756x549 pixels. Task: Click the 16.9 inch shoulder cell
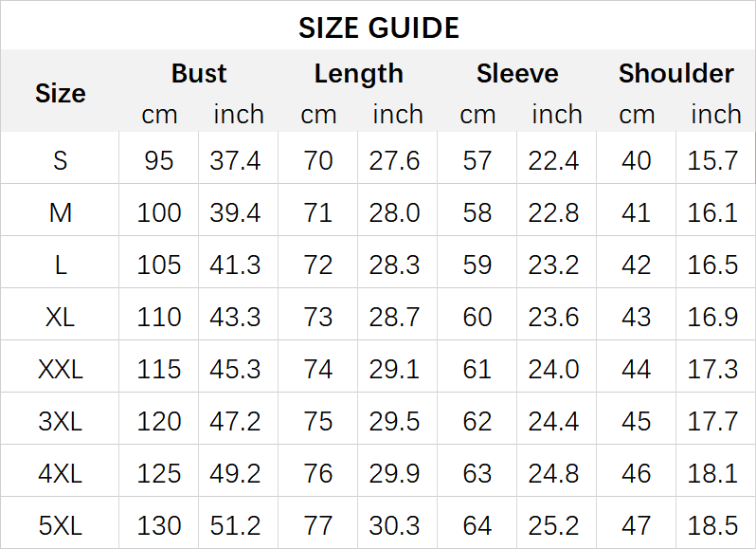click(x=712, y=317)
